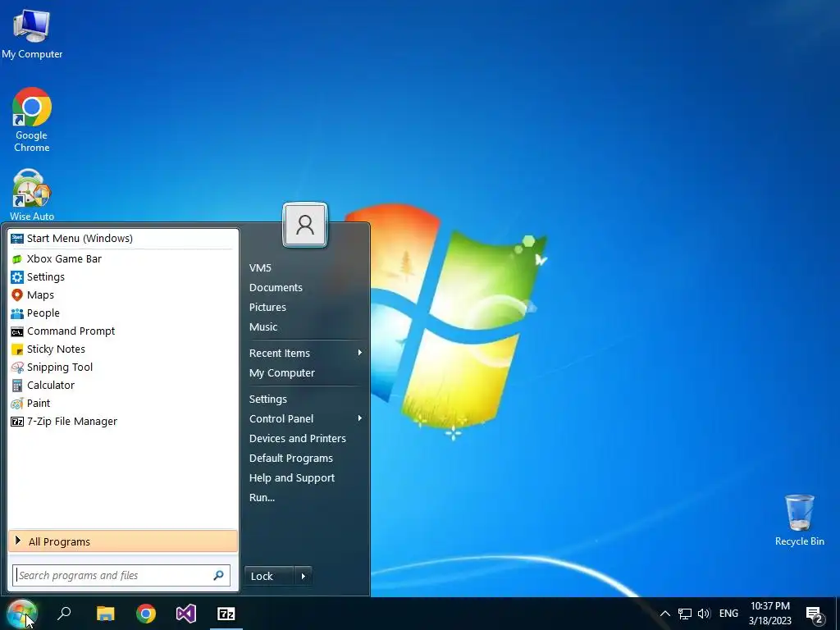The width and height of the screenshot is (840, 630).
Task: Open the notification center icon
Action: (x=815, y=615)
